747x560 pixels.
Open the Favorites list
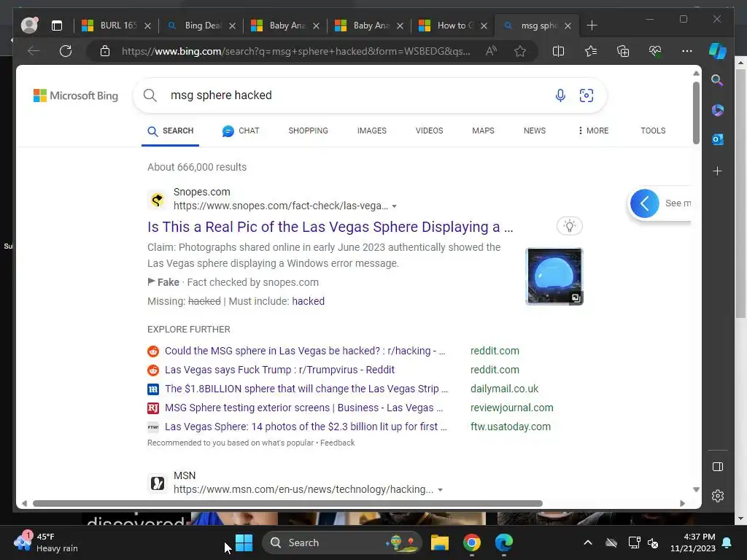(591, 51)
